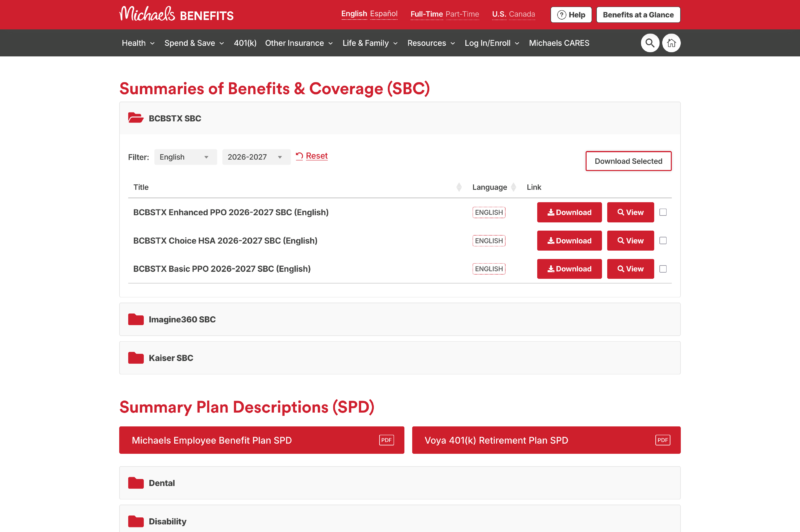The height and width of the screenshot is (532, 800).
Task: Switch site language to English
Action: [354, 14]
